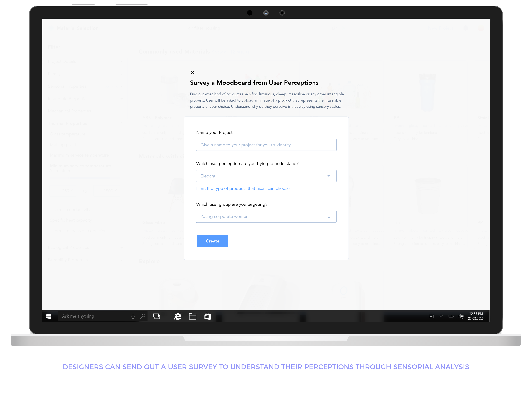The image size is (532, 396).
Task: Open the Task View icon on the taskbar
Action: click(157, 316)
